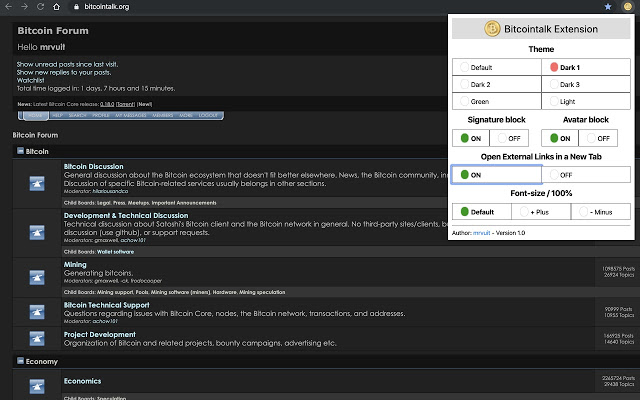Click Show new replies to your posts
This screenshot has height=400, width=640.
(x=64, y=72)
